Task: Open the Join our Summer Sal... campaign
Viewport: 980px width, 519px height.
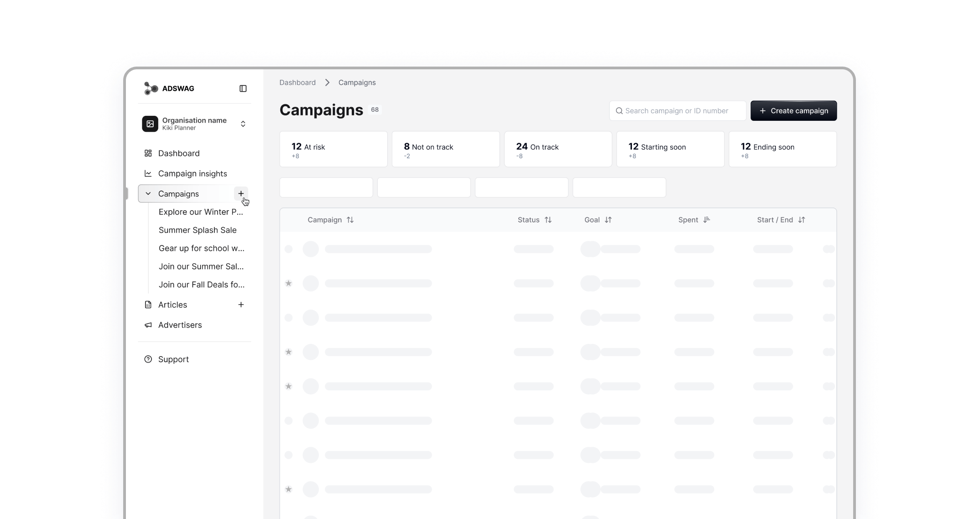Action: click(201, 266)
